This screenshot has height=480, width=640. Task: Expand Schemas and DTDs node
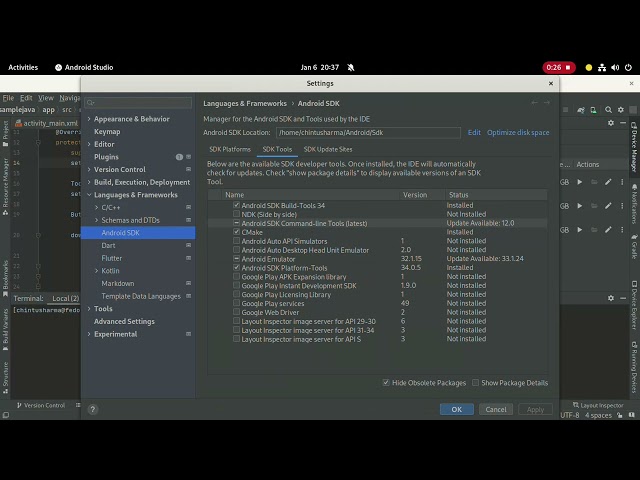pyautogui.click(x=97, y=220)
